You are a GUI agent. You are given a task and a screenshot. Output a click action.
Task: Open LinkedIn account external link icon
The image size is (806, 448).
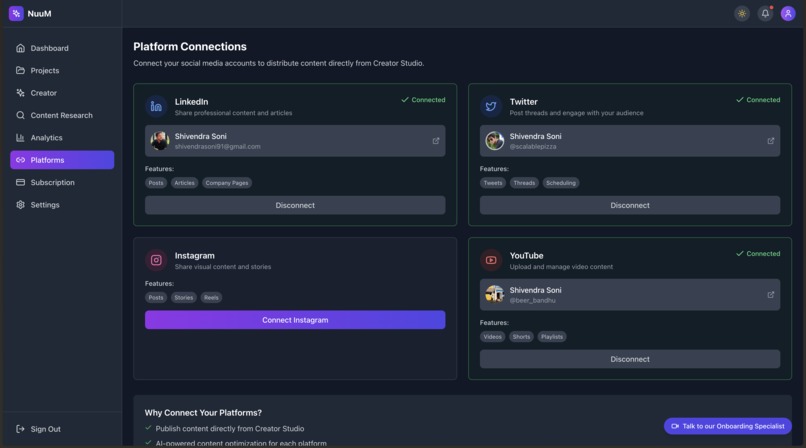click(x=436, y=141)
